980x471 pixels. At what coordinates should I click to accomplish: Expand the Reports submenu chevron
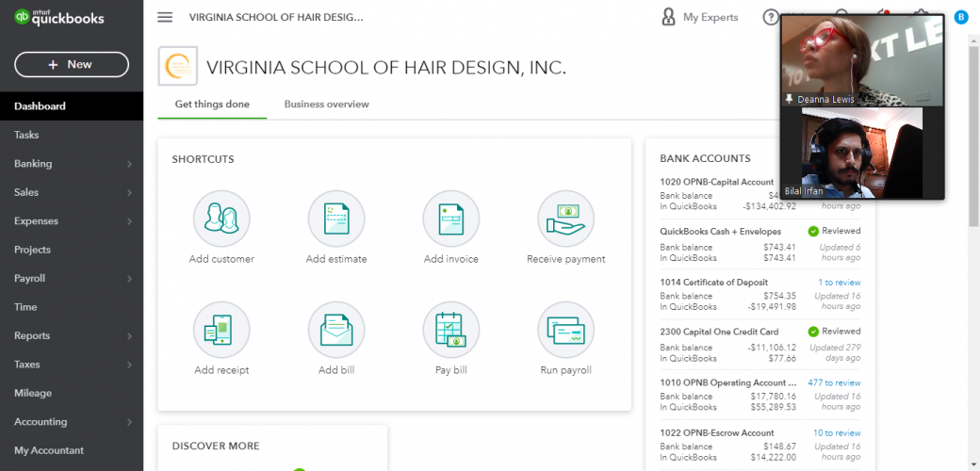click(x=129, y=336)
